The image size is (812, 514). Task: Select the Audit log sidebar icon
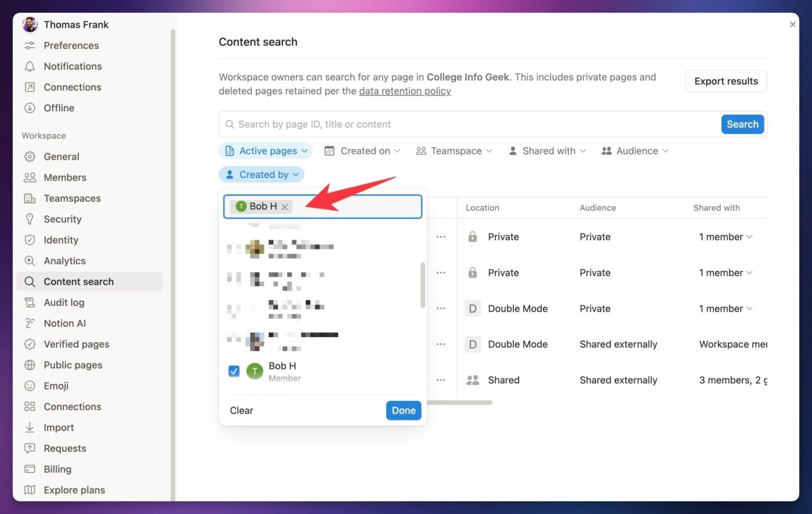point(30,302)
